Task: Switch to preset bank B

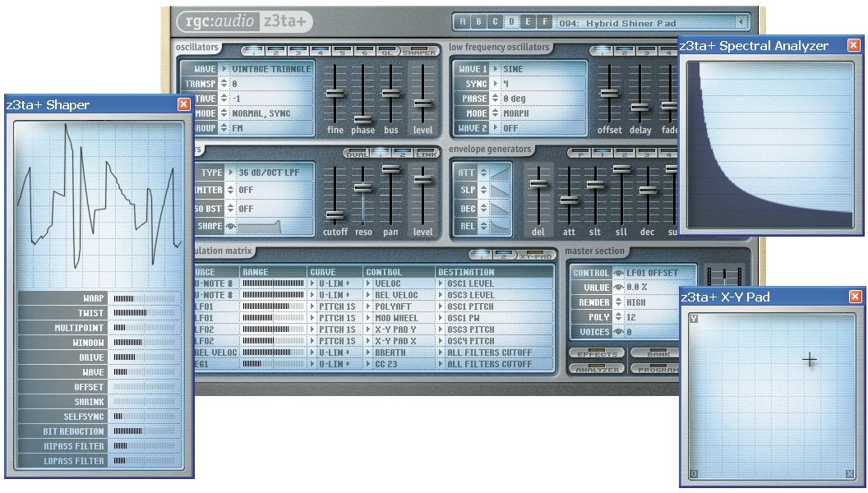Action: [479, 22]
